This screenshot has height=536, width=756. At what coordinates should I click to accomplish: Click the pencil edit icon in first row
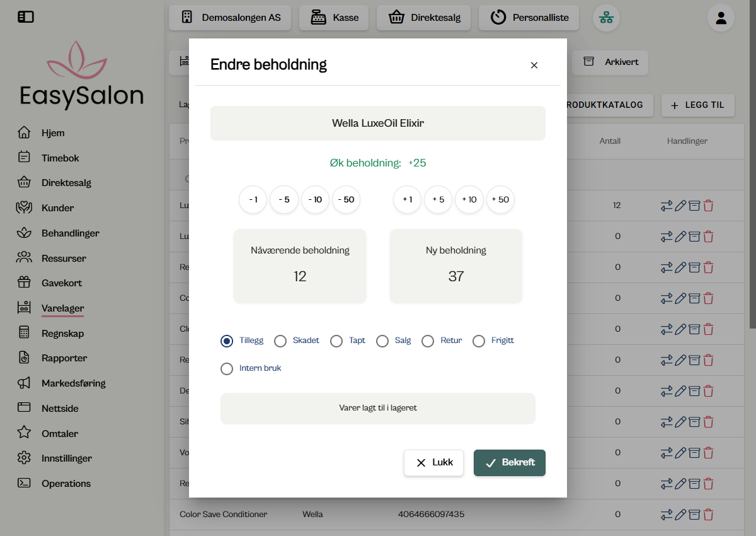[x=680, y=206]
